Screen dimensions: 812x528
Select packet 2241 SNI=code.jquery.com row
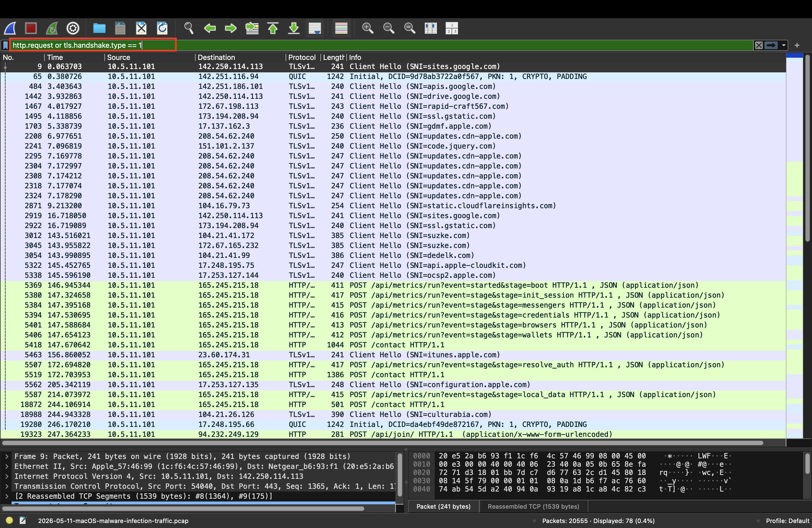point(393,146)
